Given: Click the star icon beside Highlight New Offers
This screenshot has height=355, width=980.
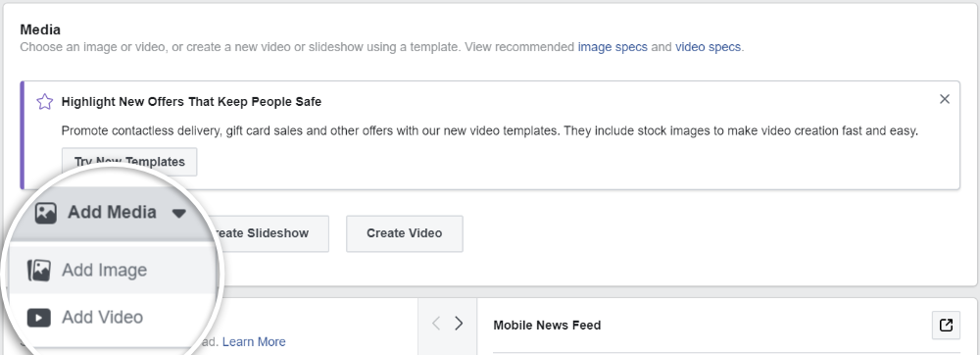Looking at the screenshot, I should point(44,102).
